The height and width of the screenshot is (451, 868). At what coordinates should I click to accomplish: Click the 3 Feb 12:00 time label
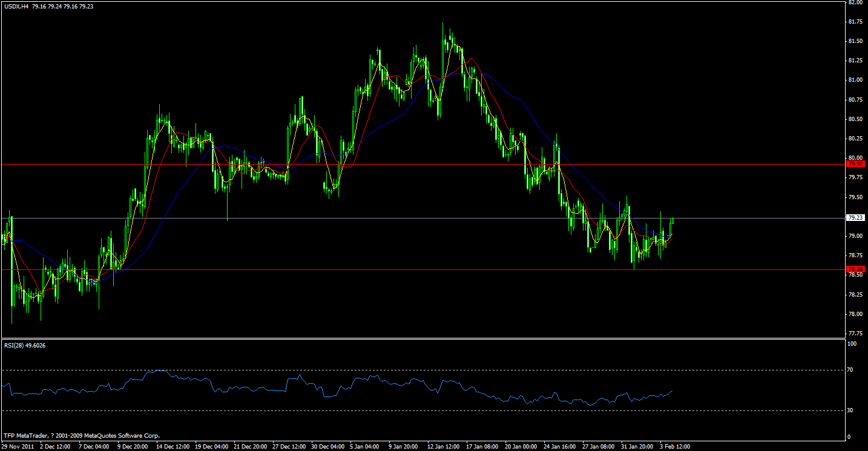point(675,446)
